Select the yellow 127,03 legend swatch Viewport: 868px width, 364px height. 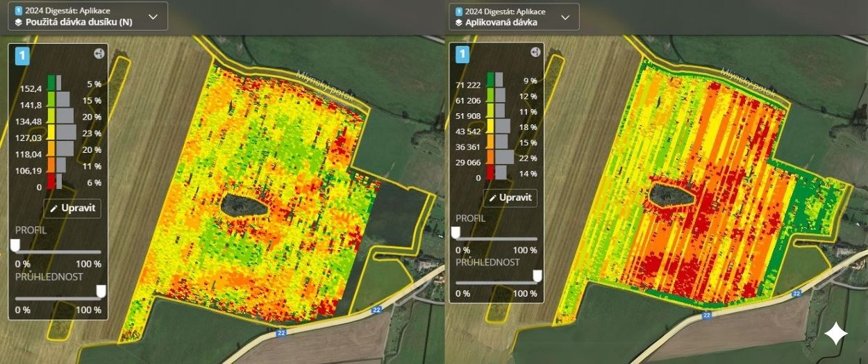(51, 133)
